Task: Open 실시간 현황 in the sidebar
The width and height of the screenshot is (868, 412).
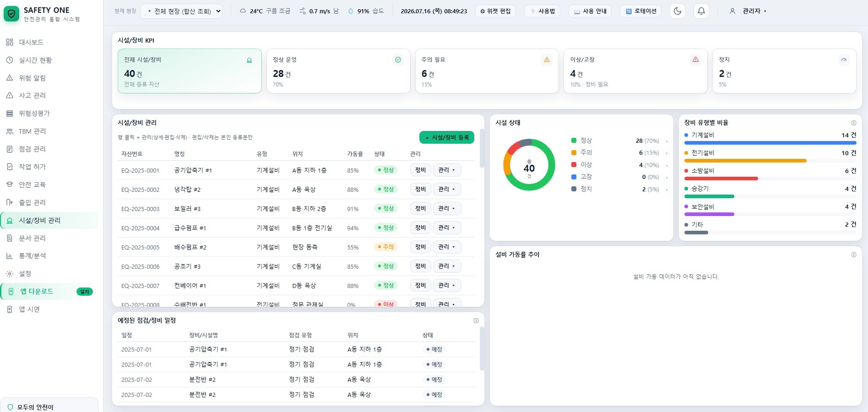Action: (49, 60)
